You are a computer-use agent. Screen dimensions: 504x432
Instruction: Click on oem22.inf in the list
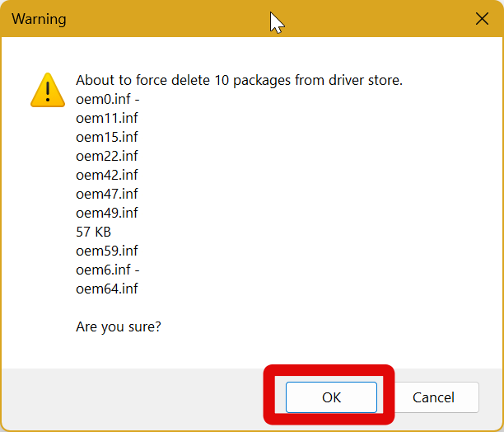pos(106,156)
